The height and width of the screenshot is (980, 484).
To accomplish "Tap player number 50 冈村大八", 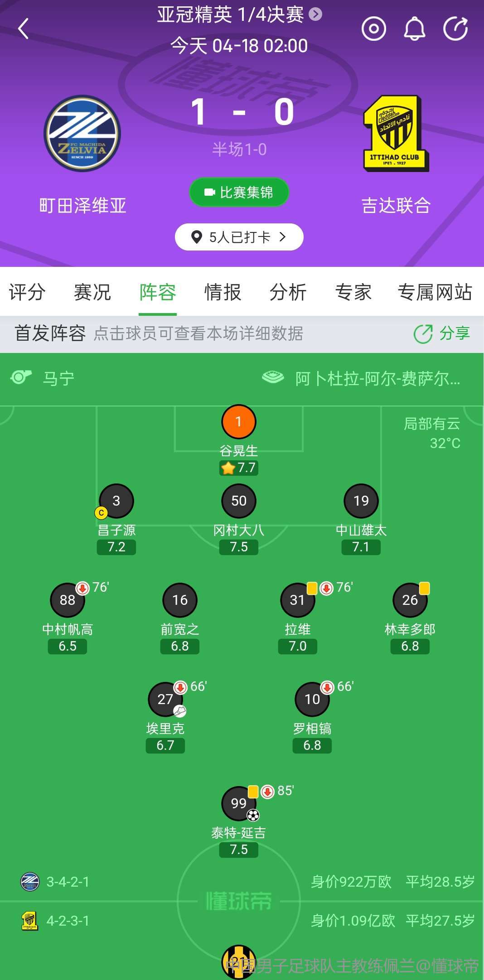I will click(x=239, y=501).
